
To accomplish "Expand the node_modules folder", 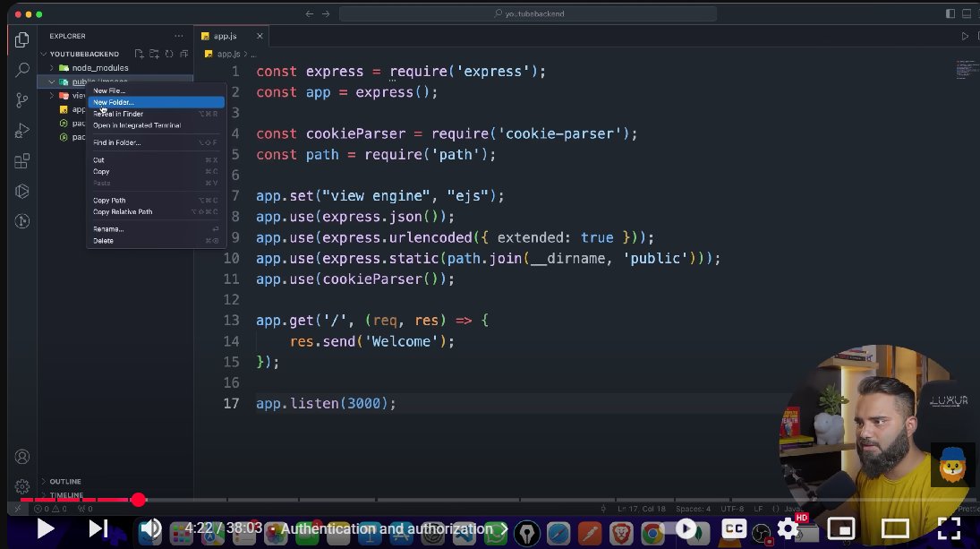I will 52,67.
